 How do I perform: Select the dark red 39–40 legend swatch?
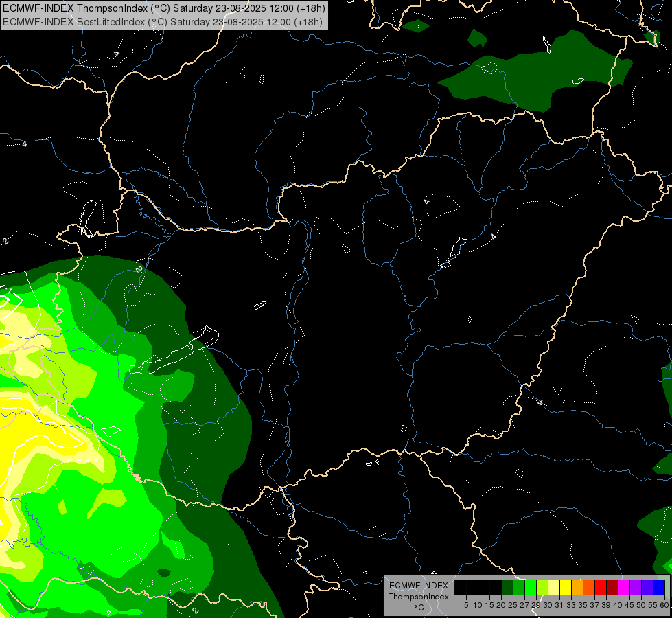point(612,587)
